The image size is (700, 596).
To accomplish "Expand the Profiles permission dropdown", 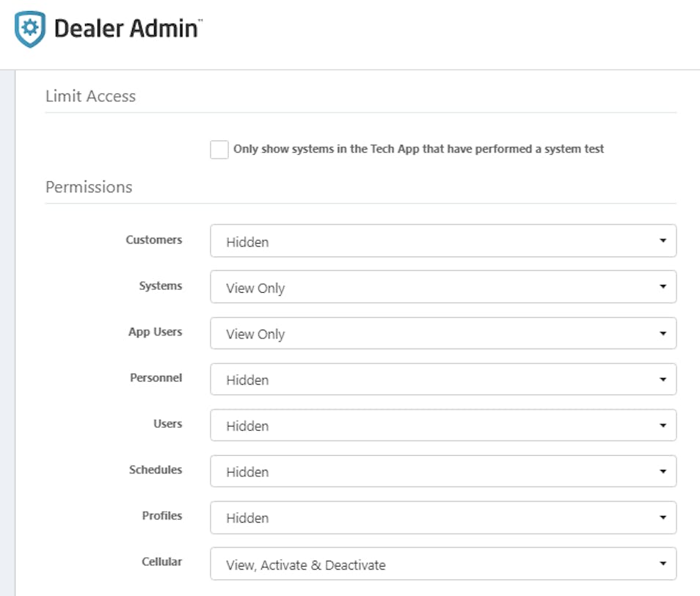I will point(443,517).
